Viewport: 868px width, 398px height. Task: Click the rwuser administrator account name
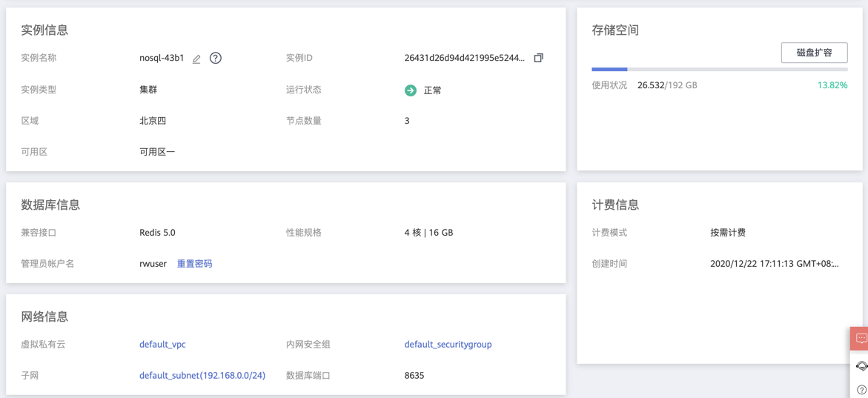pos(153,264)
